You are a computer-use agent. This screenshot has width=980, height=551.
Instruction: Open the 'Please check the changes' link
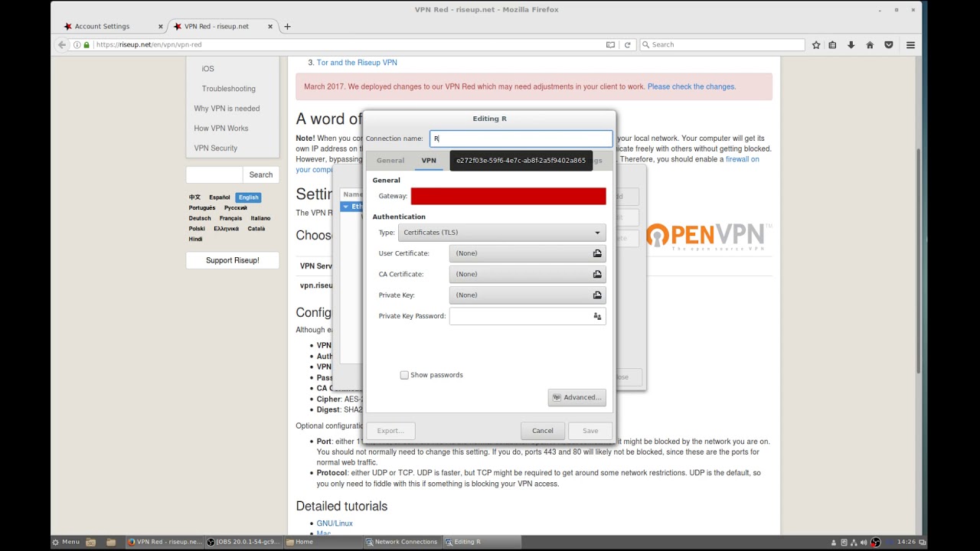coord(691,86)
